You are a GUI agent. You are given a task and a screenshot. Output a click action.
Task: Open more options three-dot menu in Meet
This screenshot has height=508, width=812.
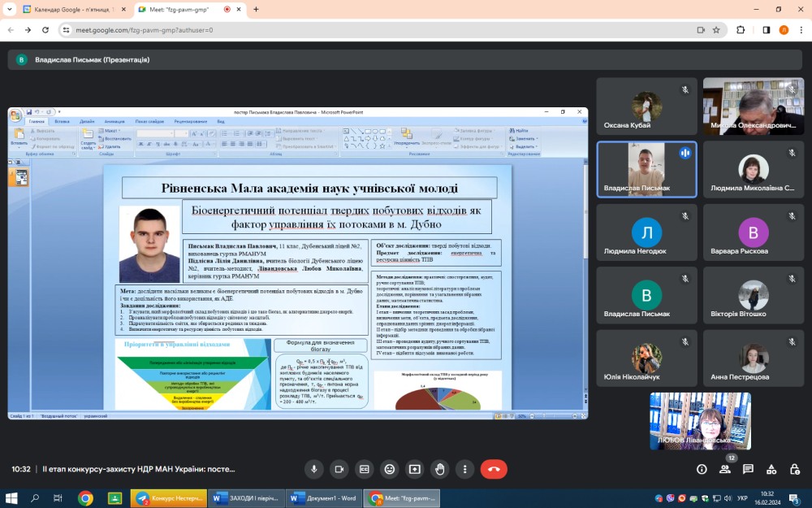pyautogui.click(x=464, y=469)
